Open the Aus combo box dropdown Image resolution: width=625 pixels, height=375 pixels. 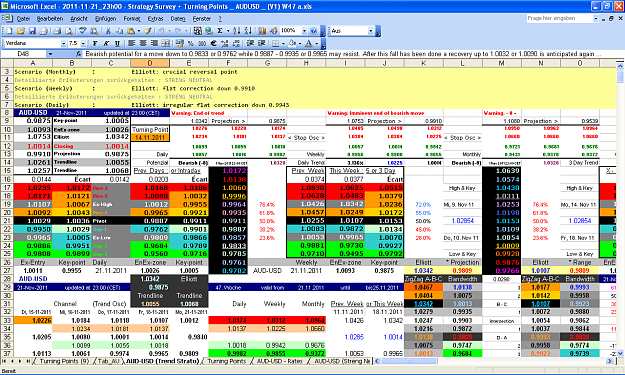point(371,31)
